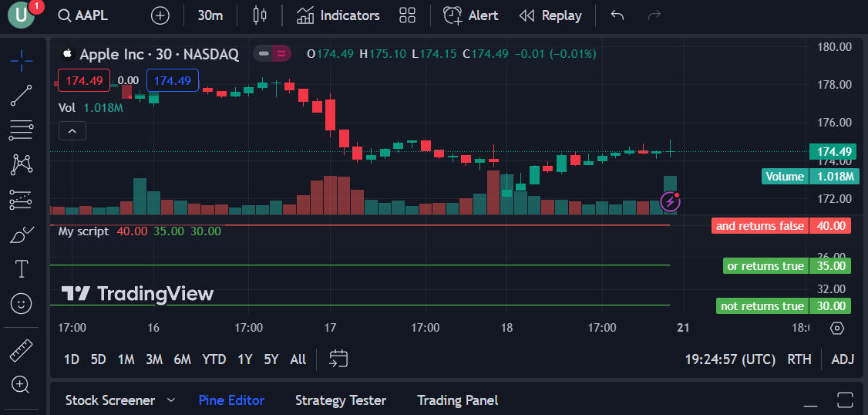The height and width of the screenshot is (415, 868).
Task: Select the brush drawing tool
Action: [22, 234]
